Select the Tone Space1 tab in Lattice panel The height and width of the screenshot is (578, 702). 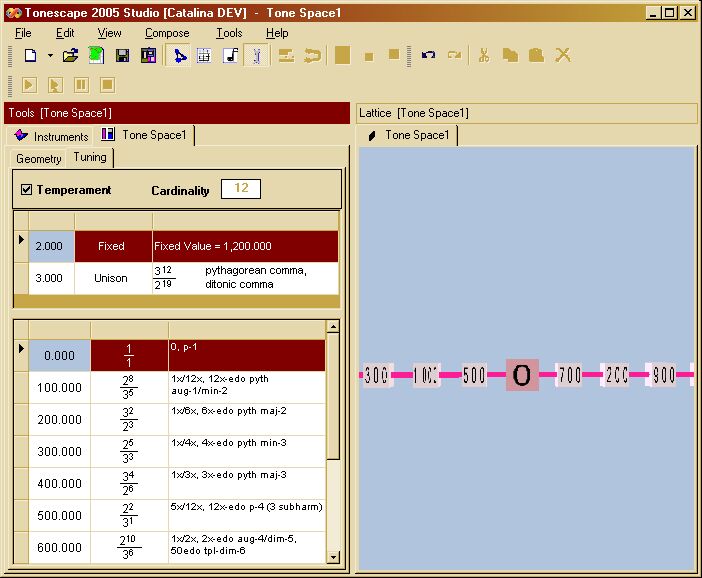point(408,135)
